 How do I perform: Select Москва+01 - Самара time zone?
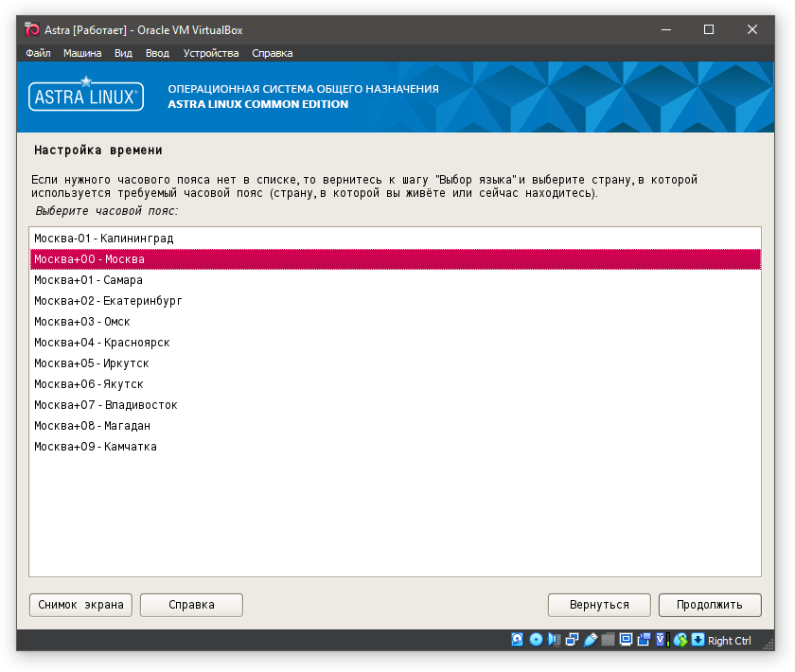tap(396, 280)
